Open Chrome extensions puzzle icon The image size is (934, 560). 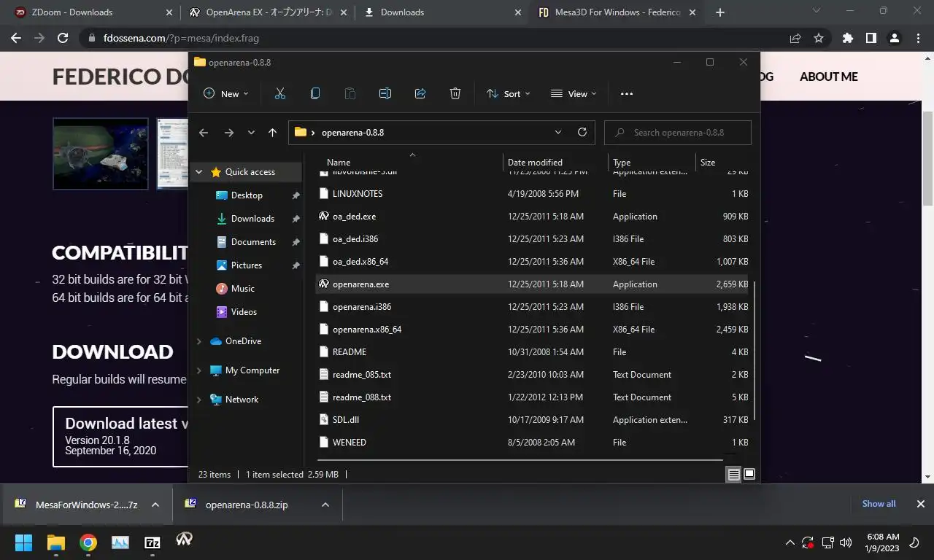(847, 38)
